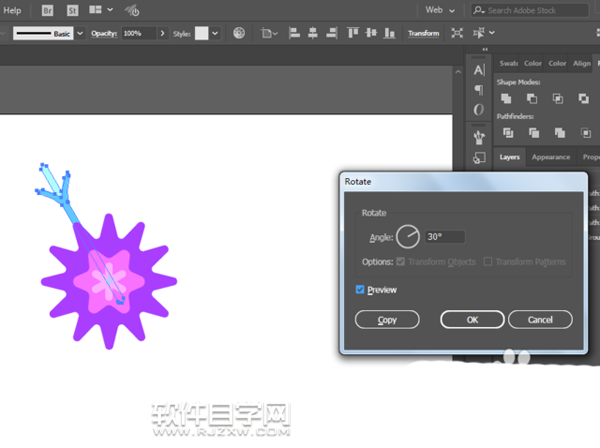Image resolution: width=600 pixels, height=448 pixels.
Task: Open the Web workspace dropdown
Action: click(x=439, y=9)
